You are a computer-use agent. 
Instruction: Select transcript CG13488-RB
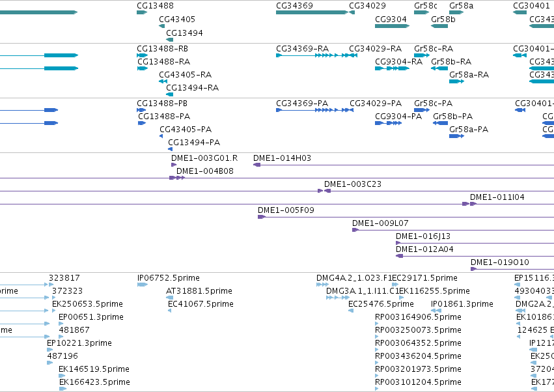tap(163, 49)
